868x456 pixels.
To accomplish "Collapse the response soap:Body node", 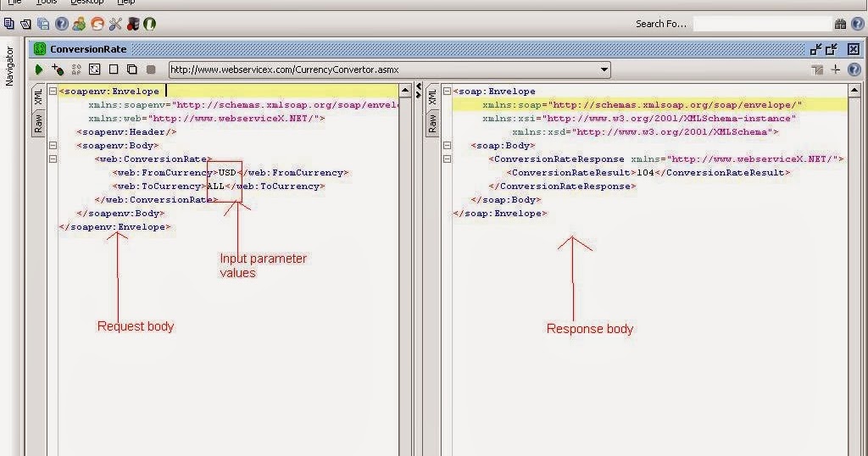I will coord(447,146).
